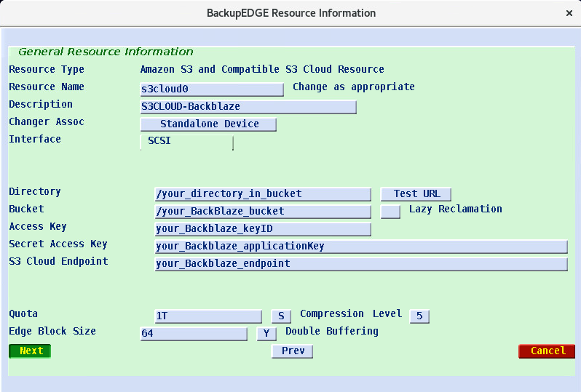Click the 'Double Buffering' label
The height and width of the screenshot is (392, 581).
pyautogui.click(x=332, y=331)
